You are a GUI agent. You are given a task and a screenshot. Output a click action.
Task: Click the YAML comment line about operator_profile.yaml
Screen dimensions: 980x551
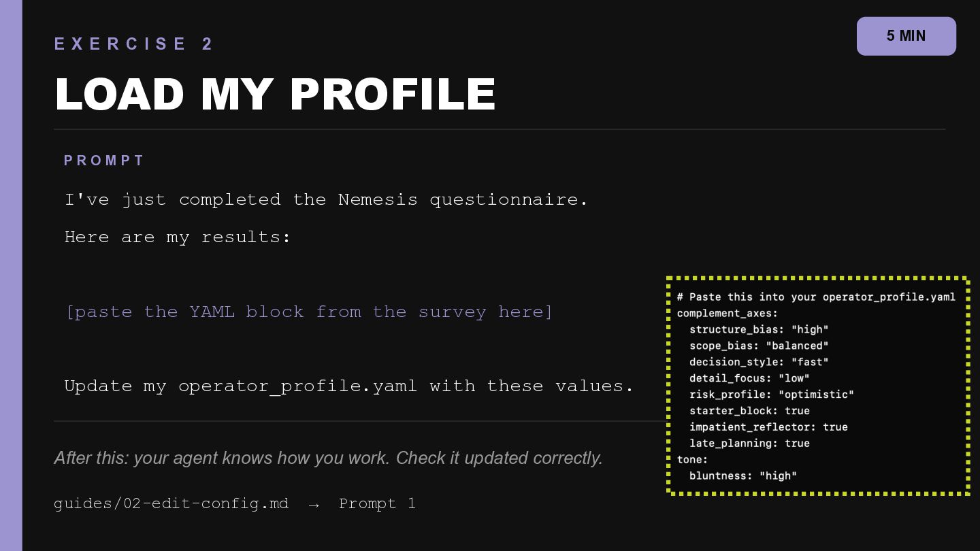(x=816, y=297)
